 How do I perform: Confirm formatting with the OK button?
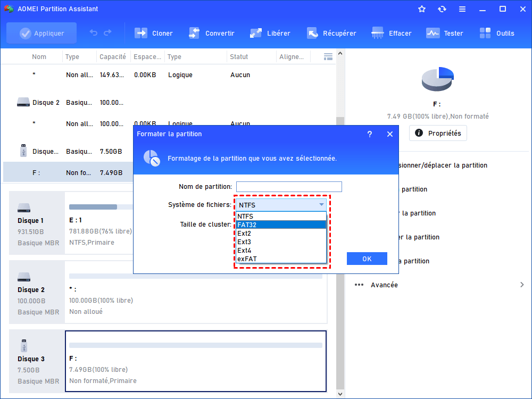click(367, 259)
